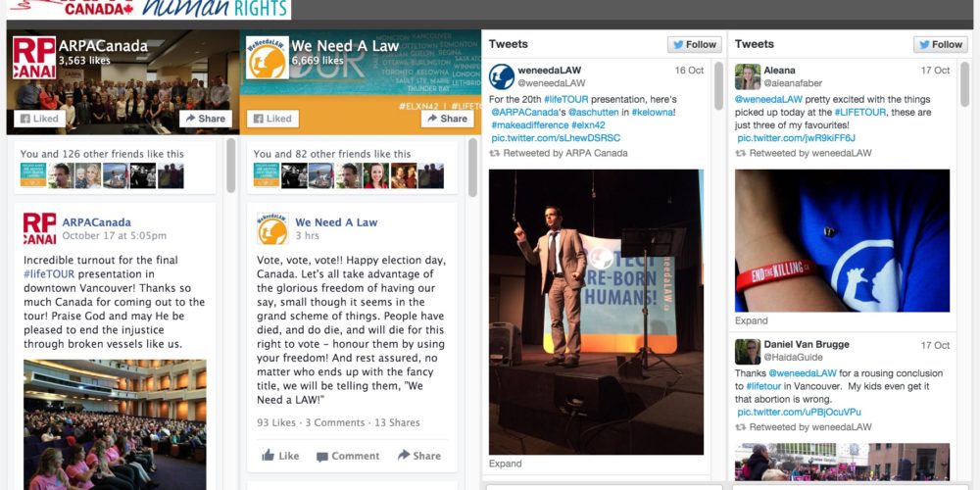The width and height of the screenshot is (980, 490).
Task: Toggle the Liked button for We Need A Law
Action: 272,119
